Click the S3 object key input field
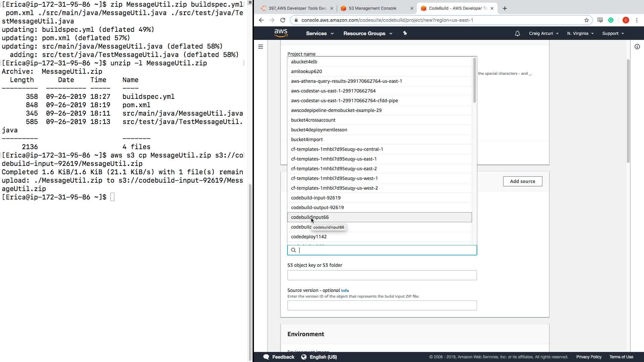The image size is (644, 362). coord(382,275)
